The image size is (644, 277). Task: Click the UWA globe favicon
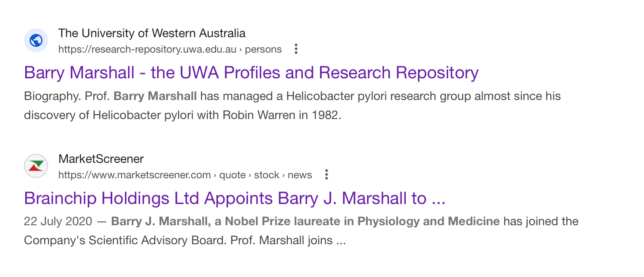[36, 41]
